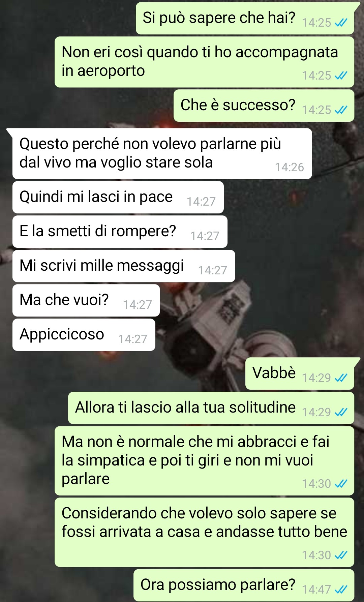
Task: Tap double-check icon on 'Che è successo?'
Action: tap(341, 110)
